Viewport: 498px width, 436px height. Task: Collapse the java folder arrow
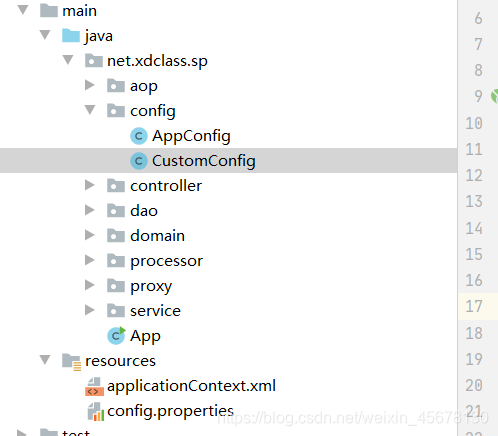pyautogui.click(x=45, y=35)
